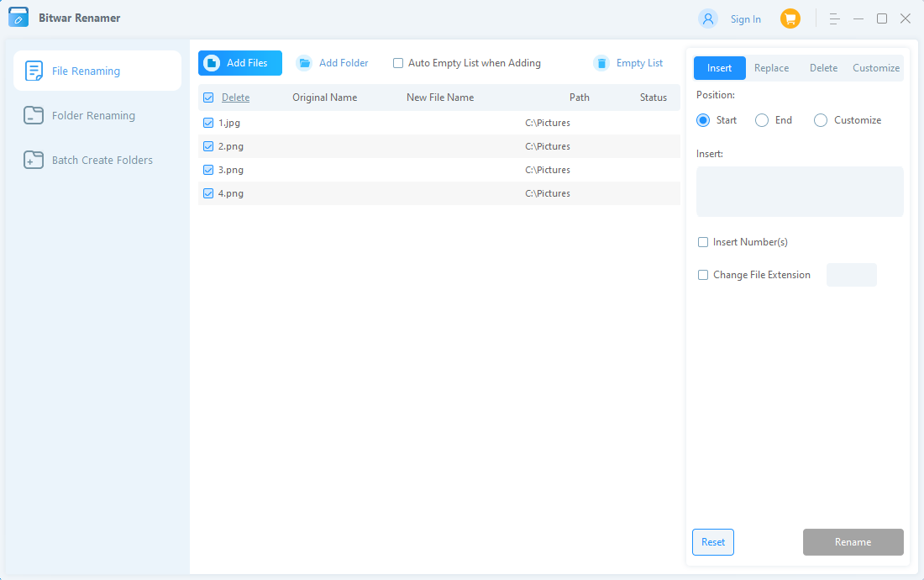Screen dimensions: 924x580
Task: Enable the Insert Number(s) checkbox
Action: click(x=703, y=242)
